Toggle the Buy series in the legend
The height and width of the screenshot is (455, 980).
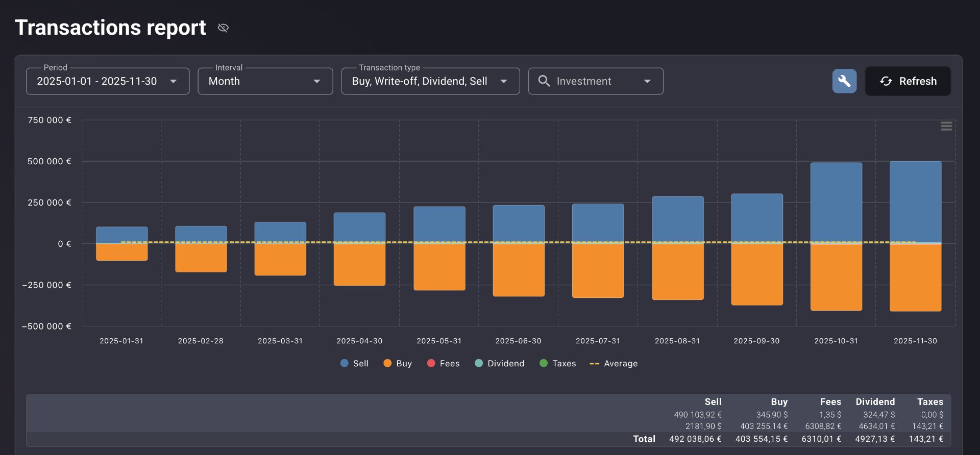coord(398,363)
